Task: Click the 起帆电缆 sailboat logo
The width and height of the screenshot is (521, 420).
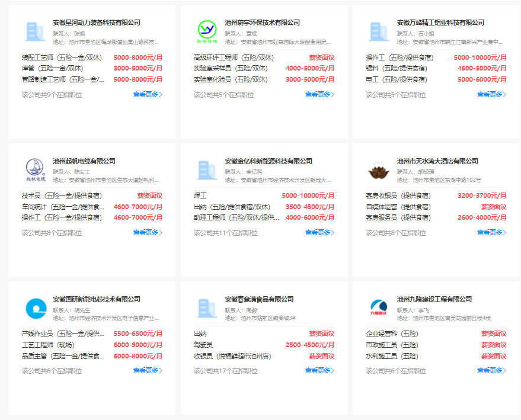Action: [x=35, y=169]
